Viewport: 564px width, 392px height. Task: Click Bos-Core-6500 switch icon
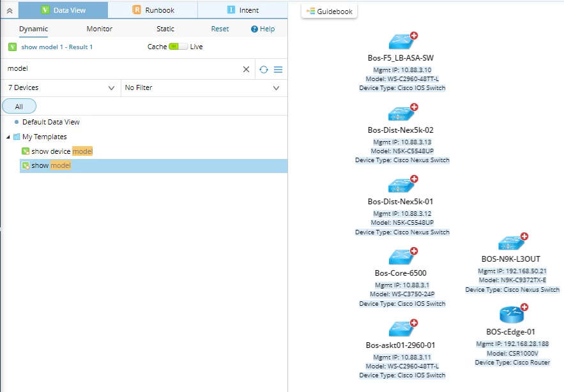click(400, 257)
